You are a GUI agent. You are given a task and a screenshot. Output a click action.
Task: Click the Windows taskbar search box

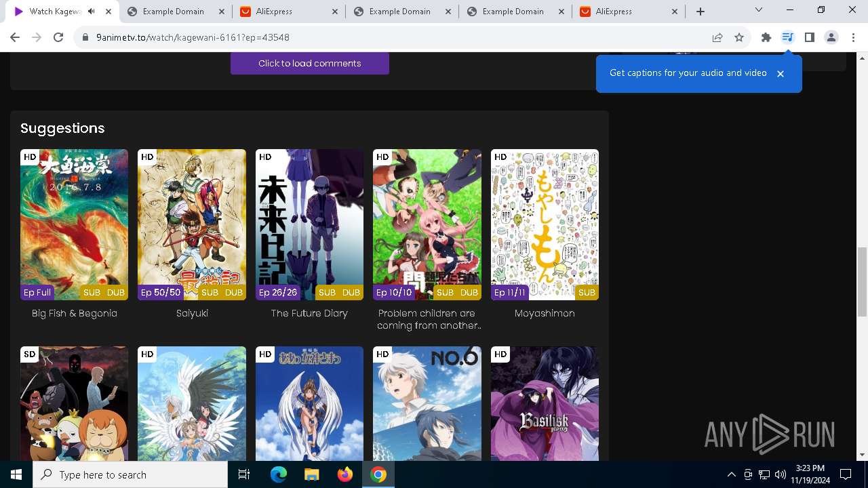point(130,474)
